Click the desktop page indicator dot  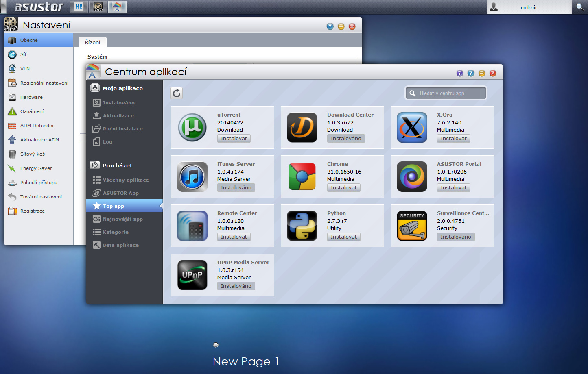216,345
